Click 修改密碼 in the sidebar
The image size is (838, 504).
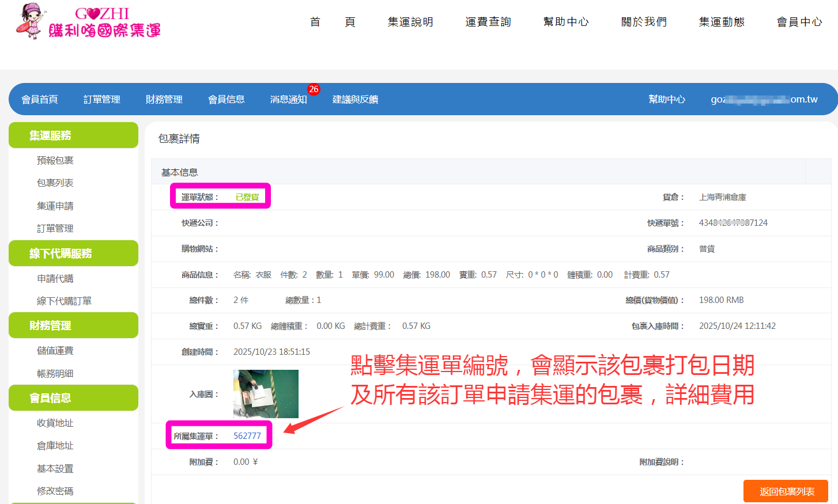pyautogui.click(x=55, y=491)
